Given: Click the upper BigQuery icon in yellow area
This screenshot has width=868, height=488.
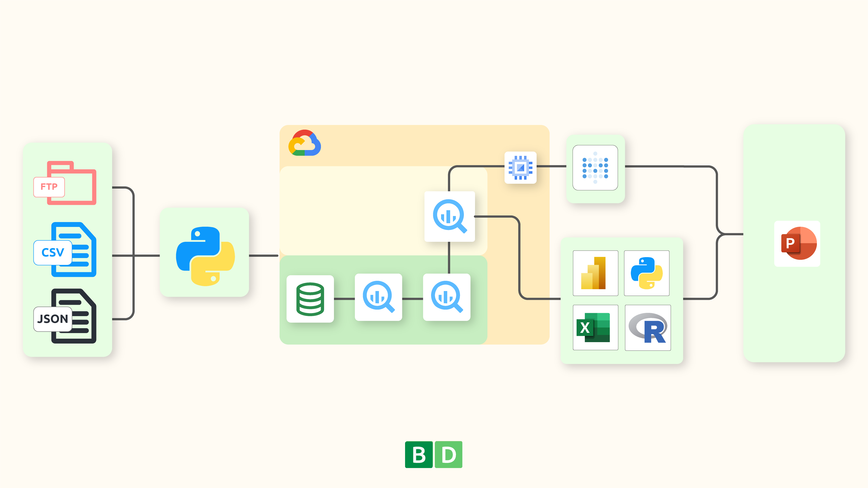Looking at the screenshot, I should [450, 216].
